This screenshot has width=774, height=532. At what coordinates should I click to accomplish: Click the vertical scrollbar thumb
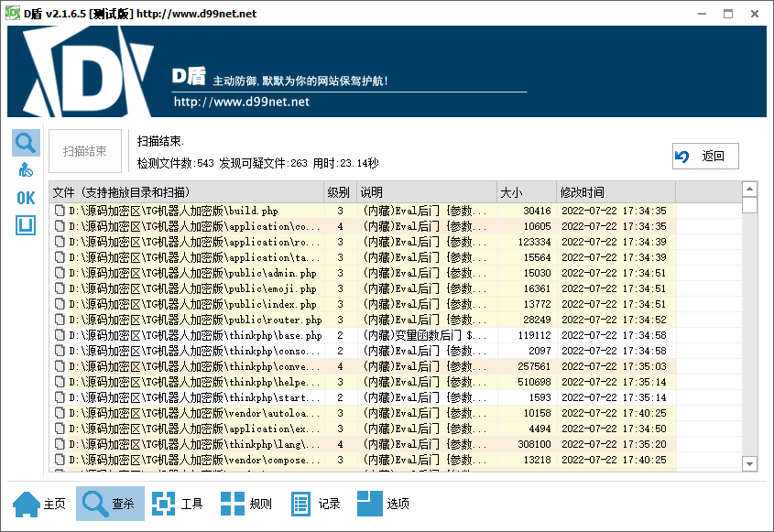750,205
